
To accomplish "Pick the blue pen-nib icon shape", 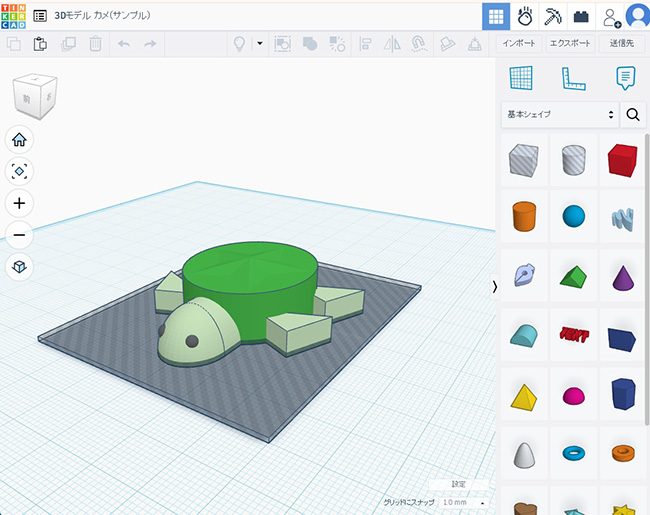I will point(524,275).
